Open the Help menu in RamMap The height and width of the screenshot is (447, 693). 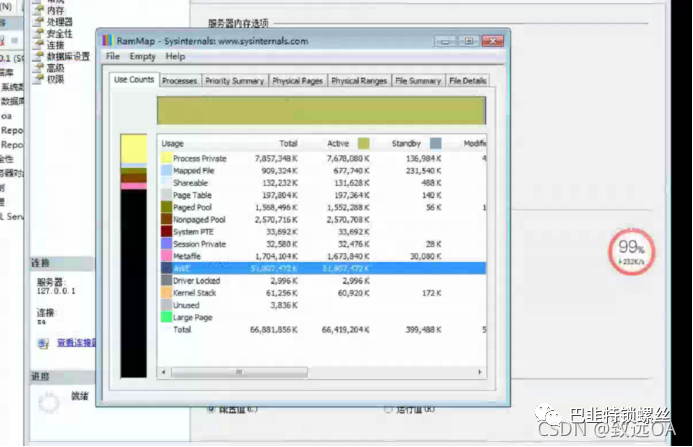click(x=175, y=56)
